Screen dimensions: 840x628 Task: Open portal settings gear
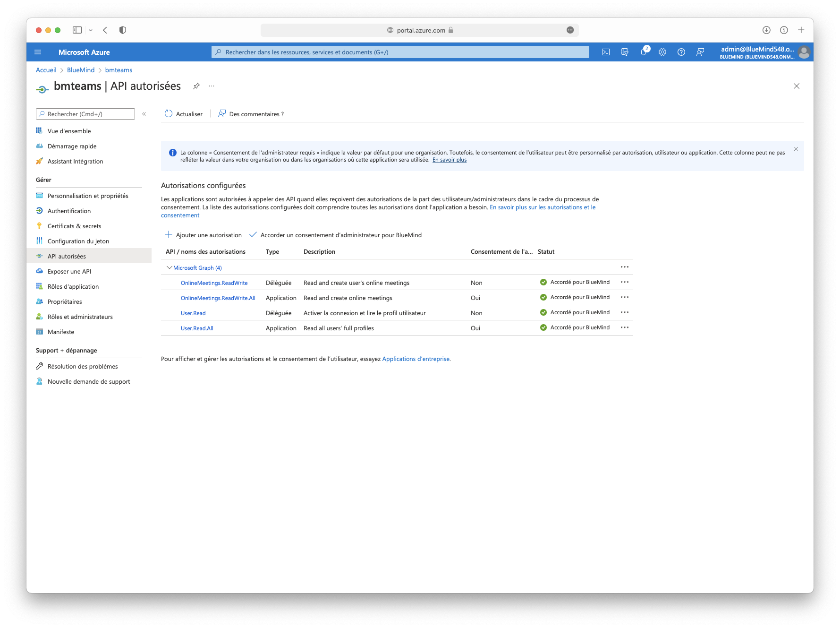click(662, 52)
